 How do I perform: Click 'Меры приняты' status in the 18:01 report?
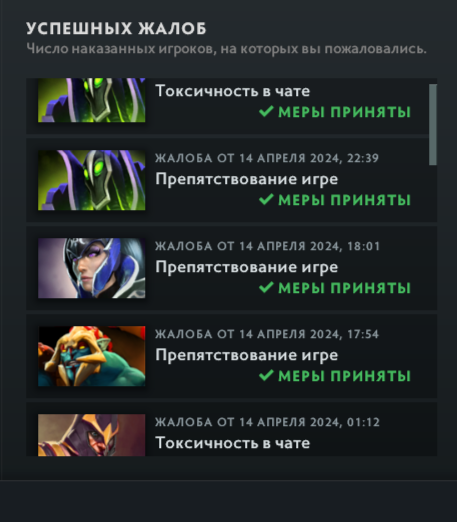pos(344,288)
